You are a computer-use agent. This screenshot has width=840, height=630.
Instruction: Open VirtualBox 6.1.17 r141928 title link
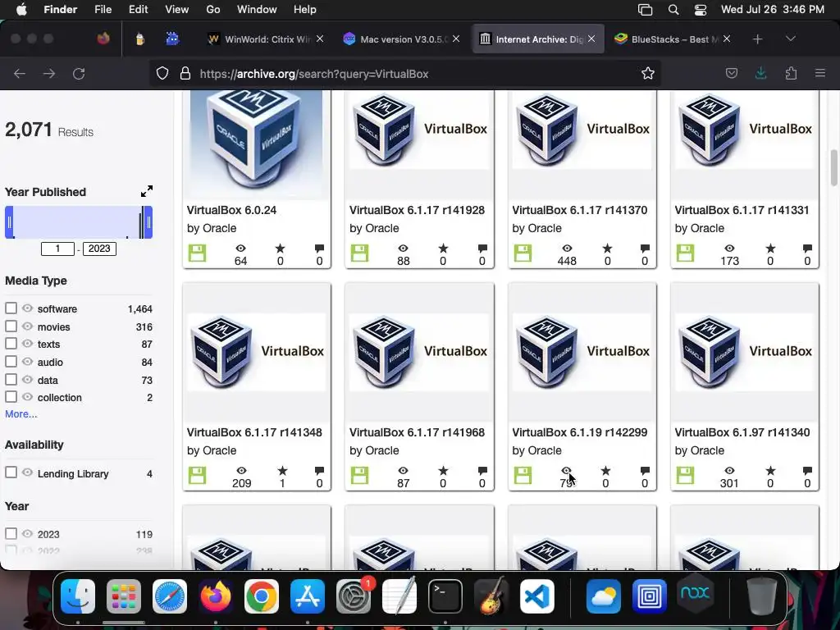417,210
